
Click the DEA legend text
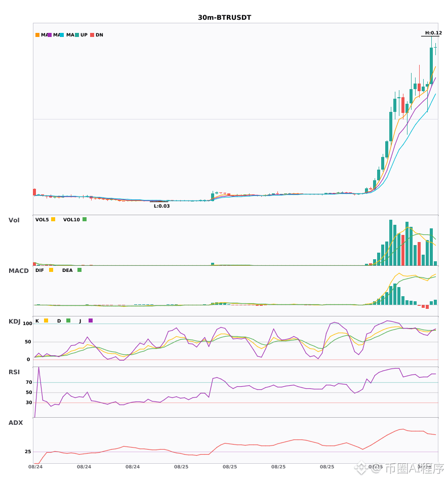(67, 270)
